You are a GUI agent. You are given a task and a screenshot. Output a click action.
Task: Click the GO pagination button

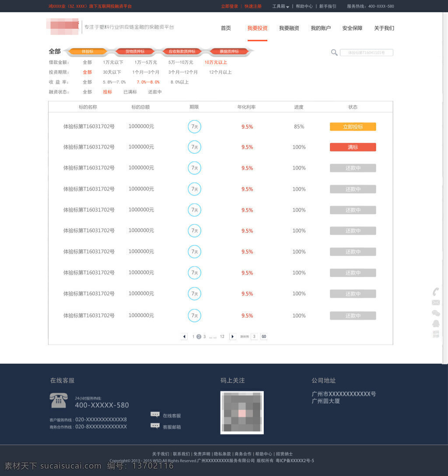click(264, 337)
